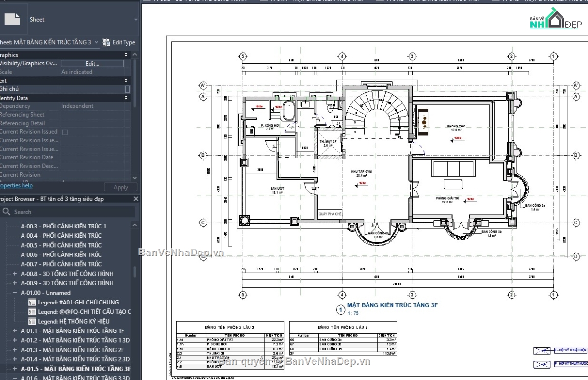Expand A-00.9 - 3D TỔNG THỂ CÔNG TRÌNH

click(x=15, y=283)
